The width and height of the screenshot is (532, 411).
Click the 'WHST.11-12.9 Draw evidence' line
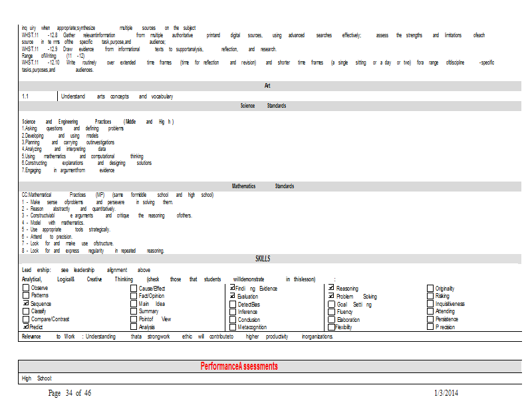pos(149,49)
